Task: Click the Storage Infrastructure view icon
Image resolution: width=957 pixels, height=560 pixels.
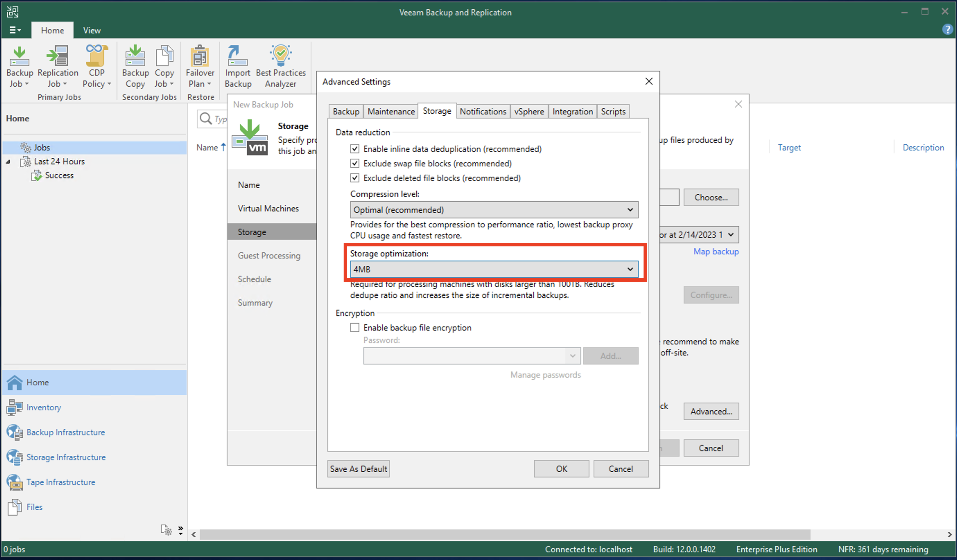Action: pyautogui.click(x=15, y=457)
